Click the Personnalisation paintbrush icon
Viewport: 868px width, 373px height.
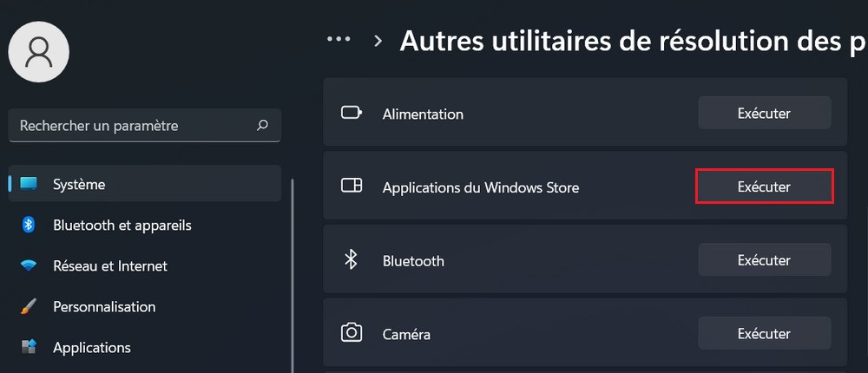pyautogui.click(x=29, y=307)
